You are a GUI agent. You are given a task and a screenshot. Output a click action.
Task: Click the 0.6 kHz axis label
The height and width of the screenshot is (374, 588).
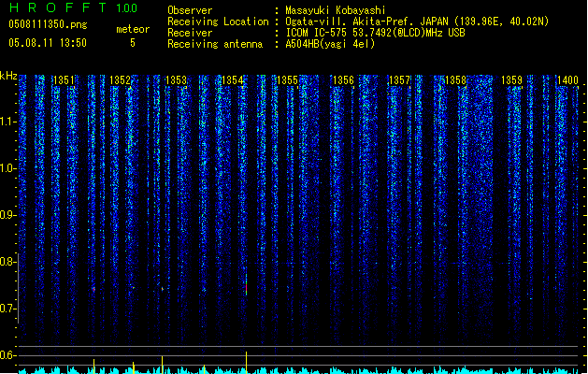coord(7,355)
